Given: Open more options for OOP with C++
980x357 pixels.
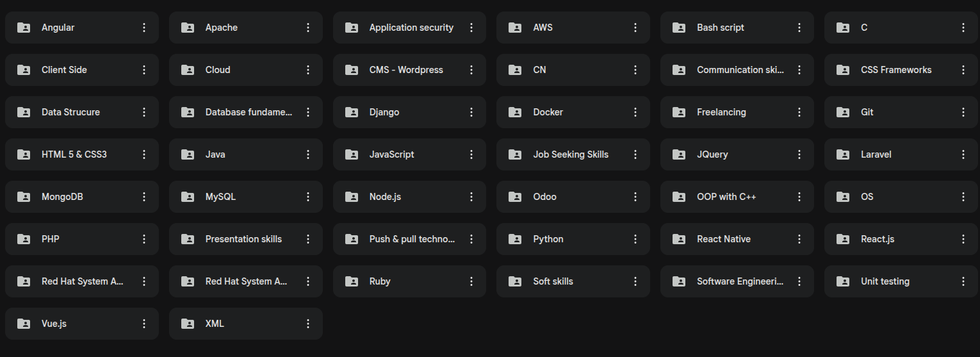Looking at the screenshot, I should 799,197.
